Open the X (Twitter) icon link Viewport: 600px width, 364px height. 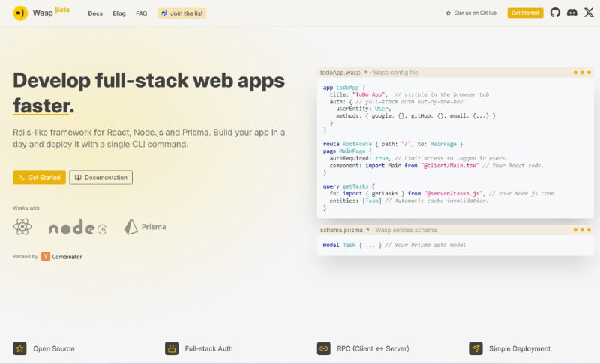588,13
